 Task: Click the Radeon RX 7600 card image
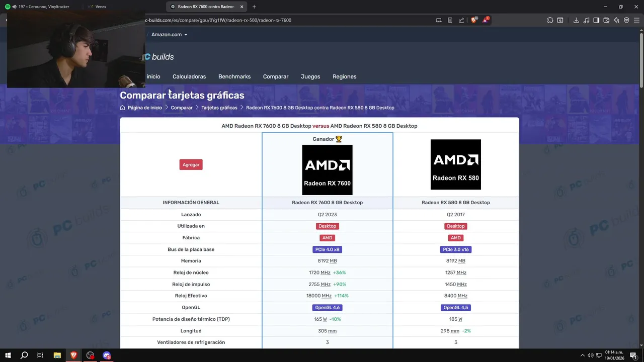coord(327,170)
